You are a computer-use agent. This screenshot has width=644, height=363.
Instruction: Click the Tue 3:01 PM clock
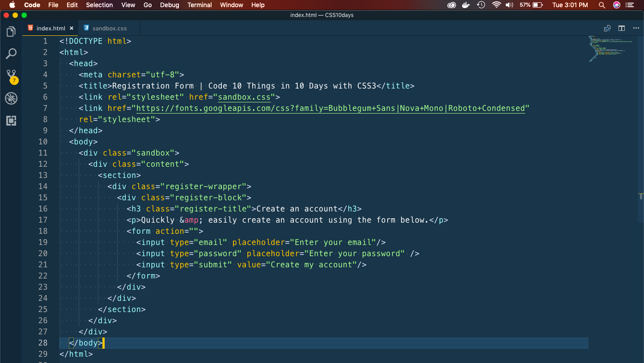click(x=570, y=5)
